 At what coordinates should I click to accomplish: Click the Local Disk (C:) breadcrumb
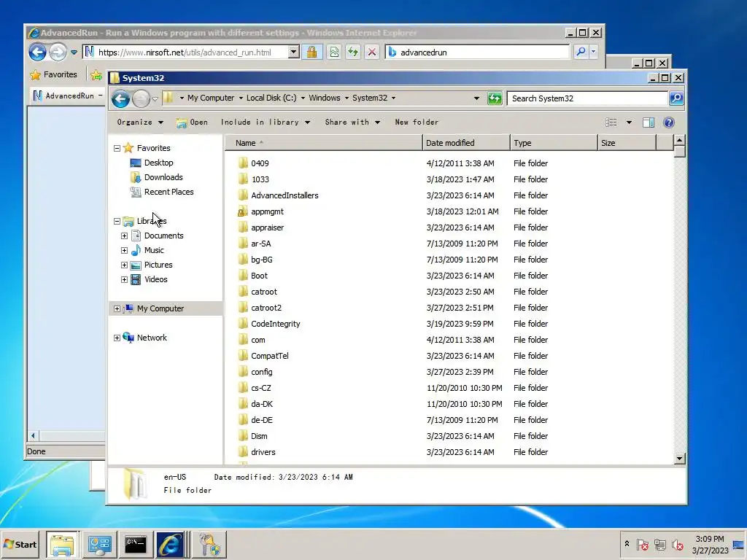(271, 98)
